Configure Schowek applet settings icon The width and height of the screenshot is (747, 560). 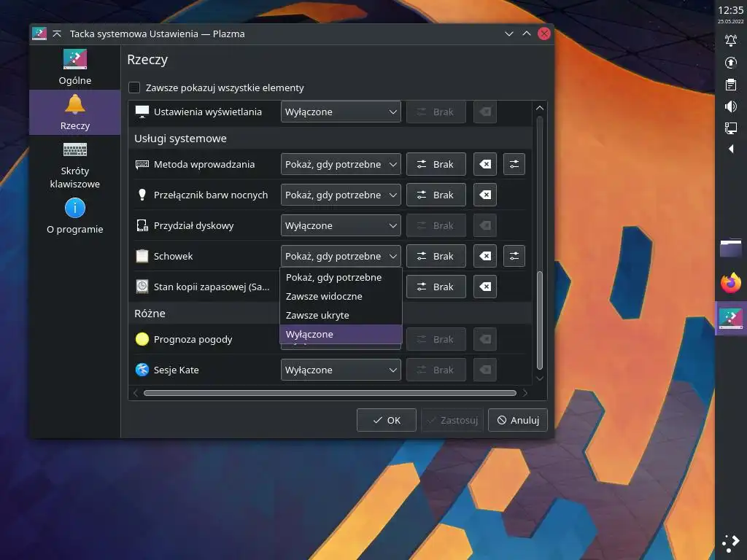coord(514,256)
